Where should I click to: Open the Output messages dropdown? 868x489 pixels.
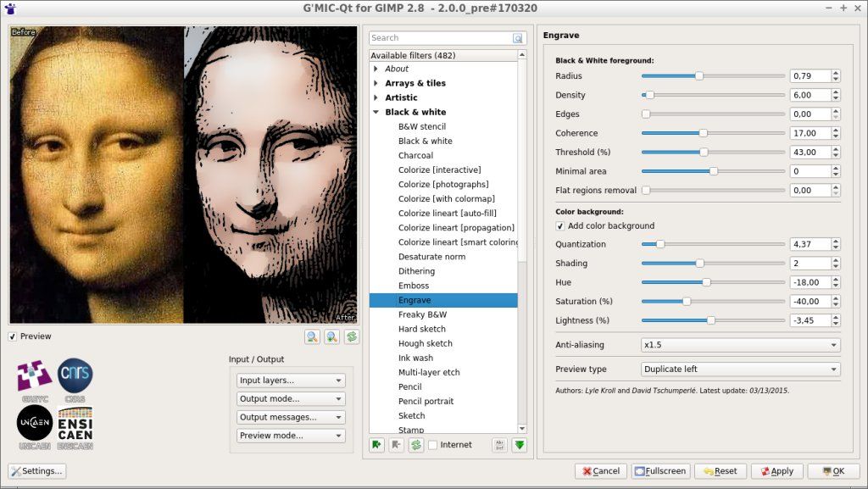(x=292, y=417)
